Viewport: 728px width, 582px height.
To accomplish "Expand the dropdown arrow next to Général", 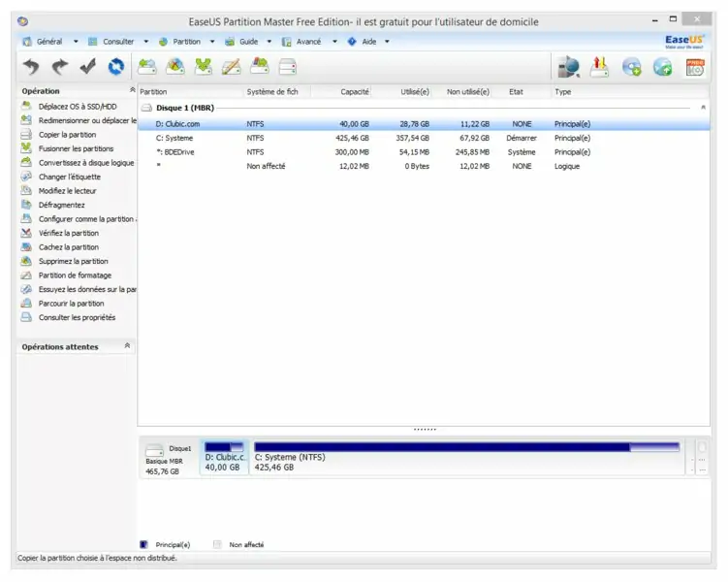I will point(76,42).
